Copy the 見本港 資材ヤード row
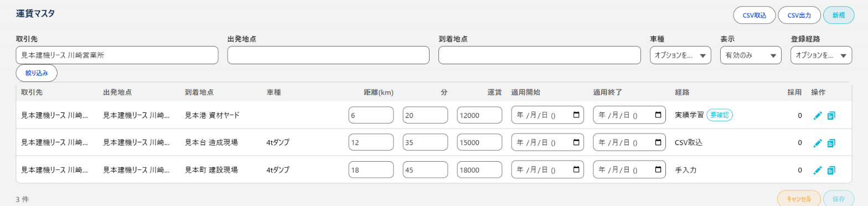The image size is (868, 206). [x=831, y=116]
